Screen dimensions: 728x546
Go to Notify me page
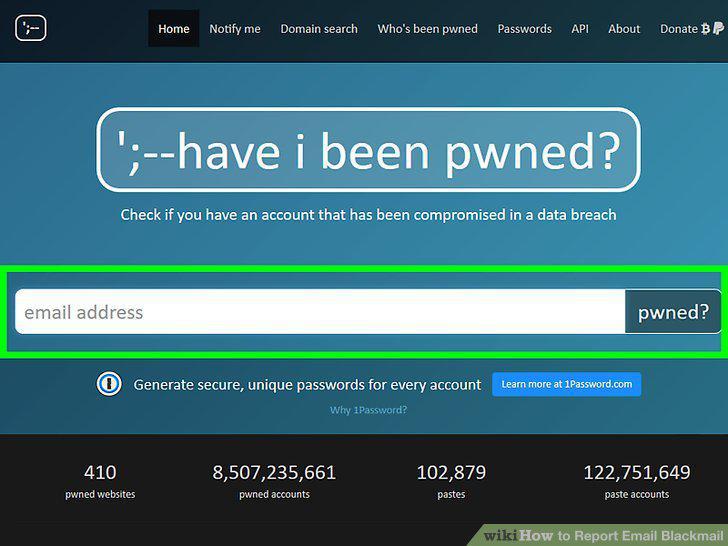click(235, 29)
